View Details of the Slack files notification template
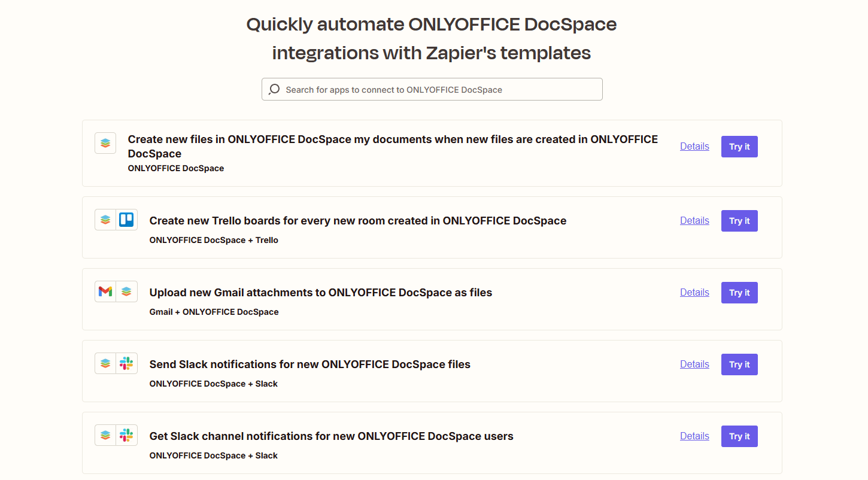868x480 pixels. pyautogui.click(x=694, y=364)
